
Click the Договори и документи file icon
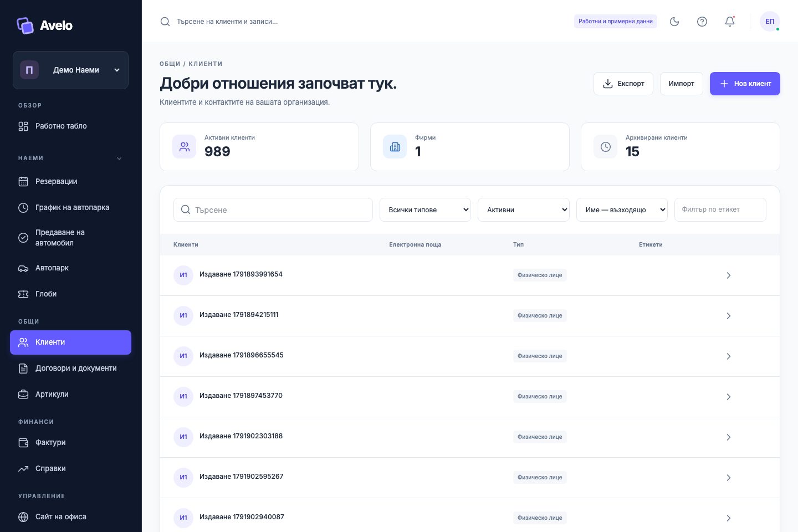pos(23,369)
